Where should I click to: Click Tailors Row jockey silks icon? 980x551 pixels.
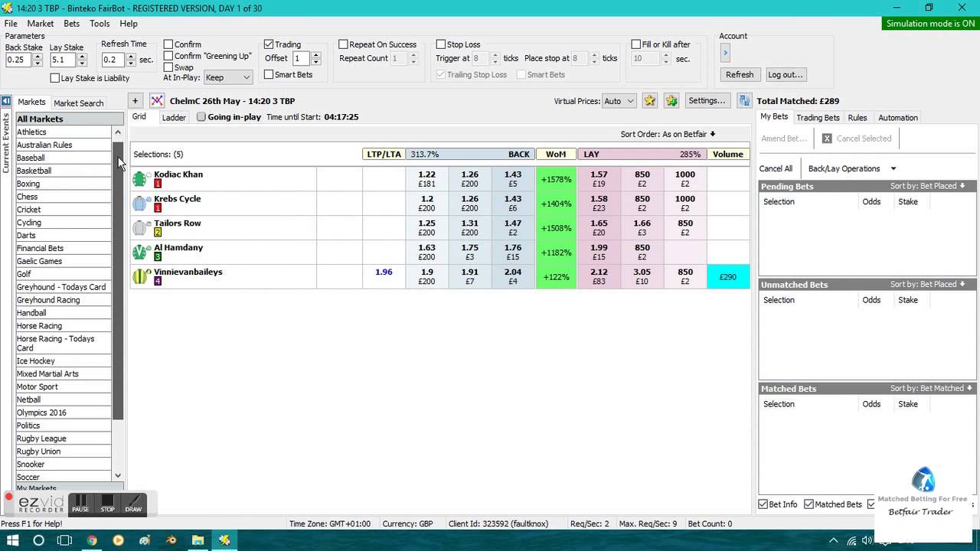click(139, 228)
